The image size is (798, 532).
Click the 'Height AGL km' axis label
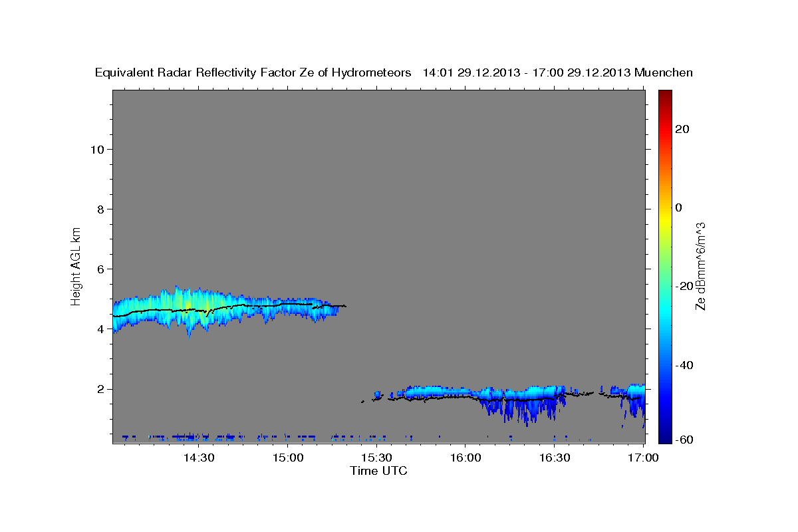click(x=76, y=265)
